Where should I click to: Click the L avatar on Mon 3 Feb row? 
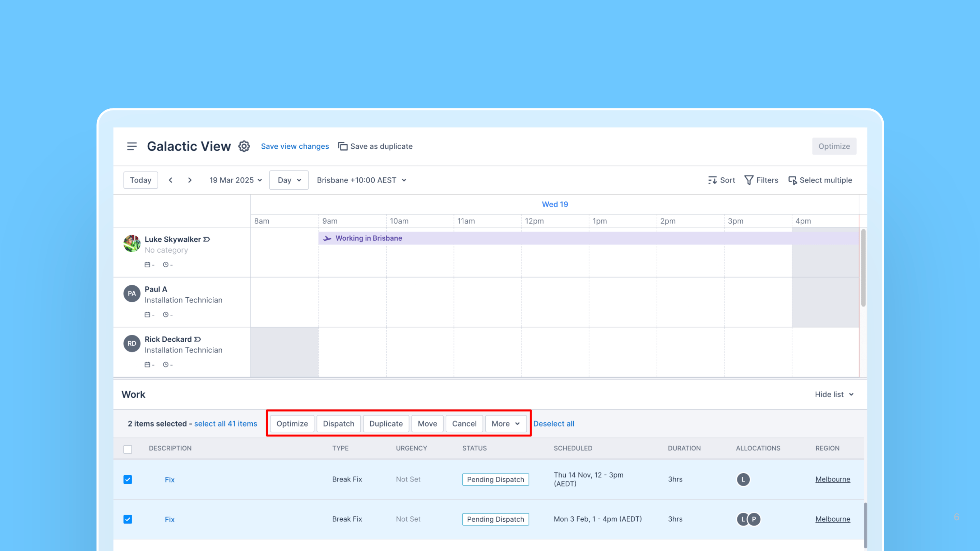point(742,519)
